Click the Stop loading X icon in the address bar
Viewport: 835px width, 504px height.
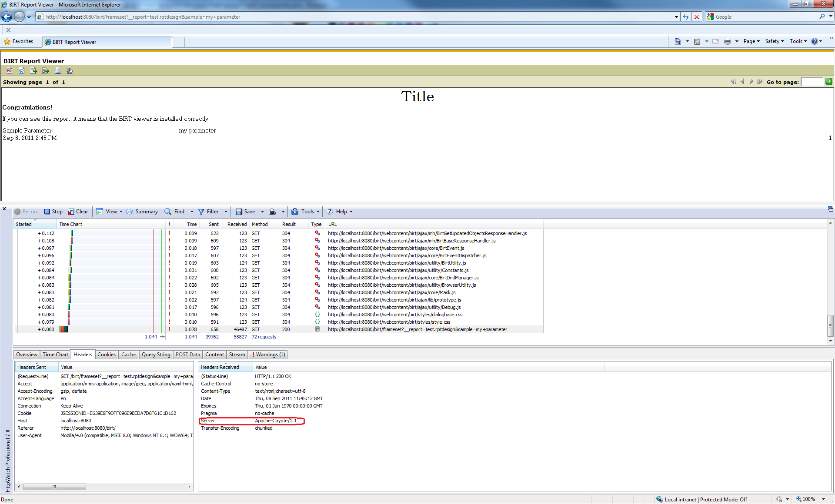697,17
